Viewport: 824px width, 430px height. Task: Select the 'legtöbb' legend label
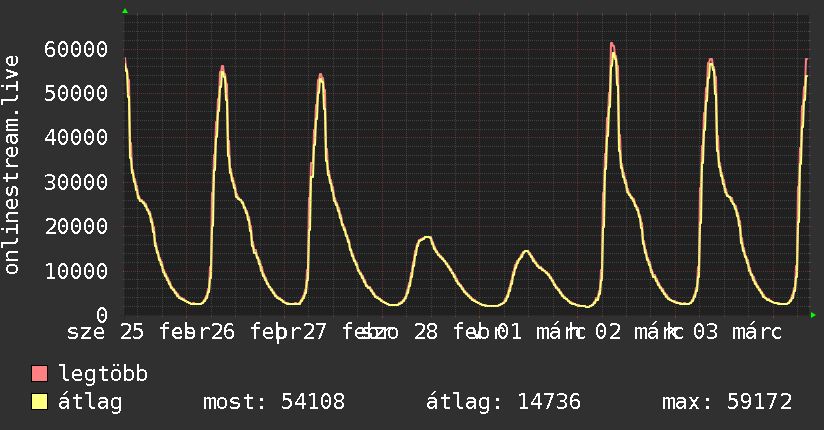(103, 374)
